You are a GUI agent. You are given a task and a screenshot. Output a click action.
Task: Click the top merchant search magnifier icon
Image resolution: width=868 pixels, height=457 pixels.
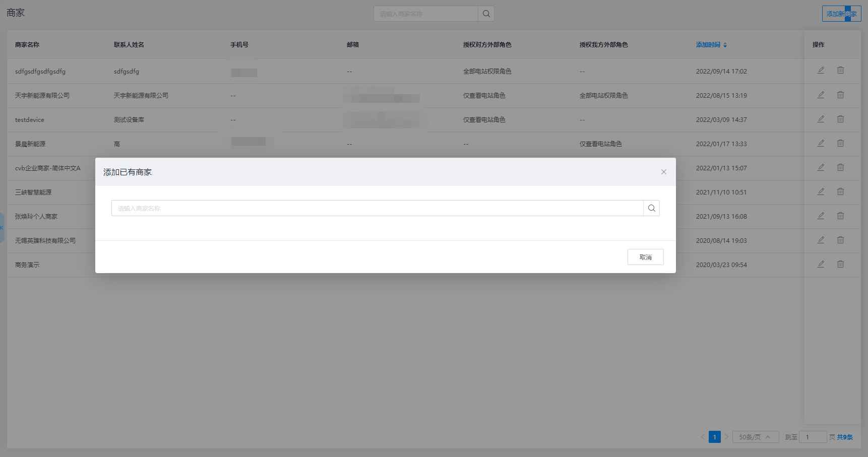pyautogui.click(x=486, y=14)
